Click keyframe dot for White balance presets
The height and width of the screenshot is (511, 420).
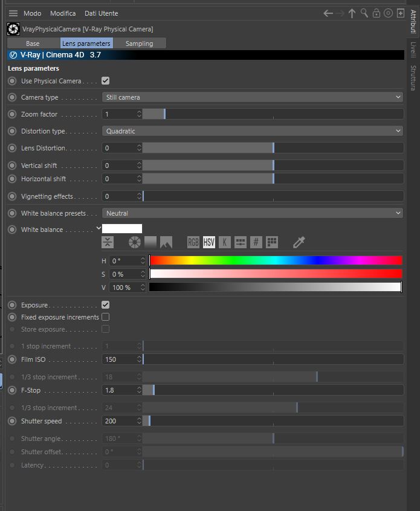pyautogui.click(x=12, y=213)
